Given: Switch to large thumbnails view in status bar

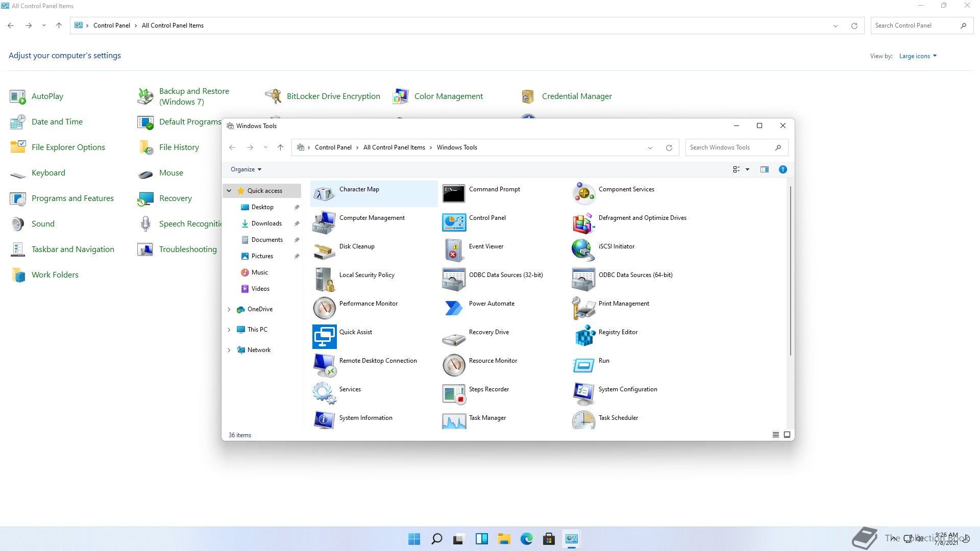Looking at the screenshot, I should pyautogui.click(x=787, y=435).
